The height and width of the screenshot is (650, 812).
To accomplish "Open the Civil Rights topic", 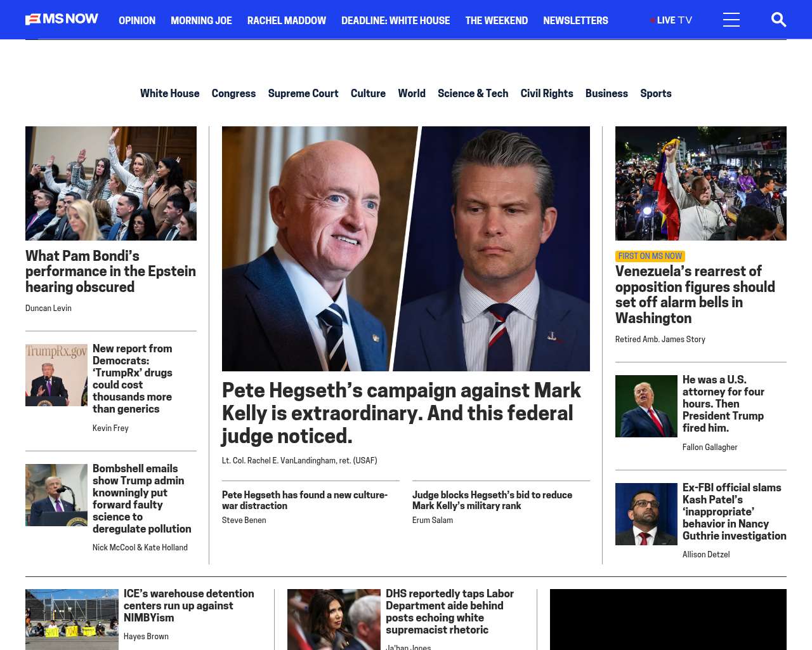I will pyautogui.click(x=546, y=93).
